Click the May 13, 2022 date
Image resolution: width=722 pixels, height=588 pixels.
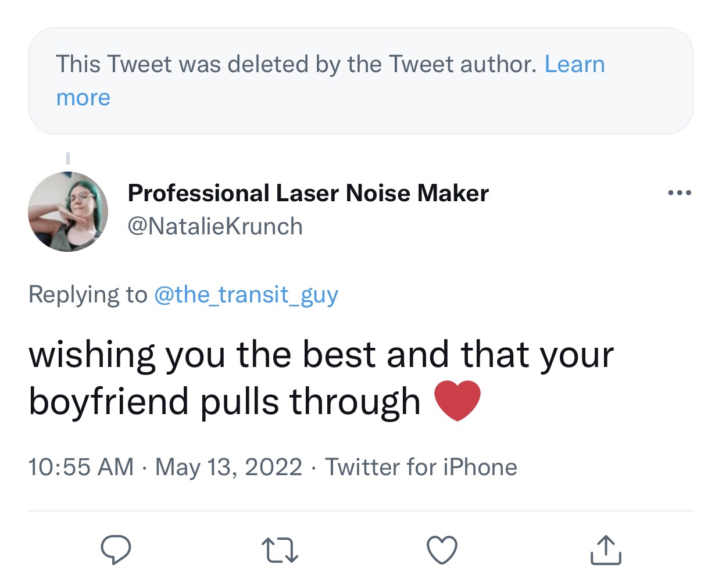(228, 467)
